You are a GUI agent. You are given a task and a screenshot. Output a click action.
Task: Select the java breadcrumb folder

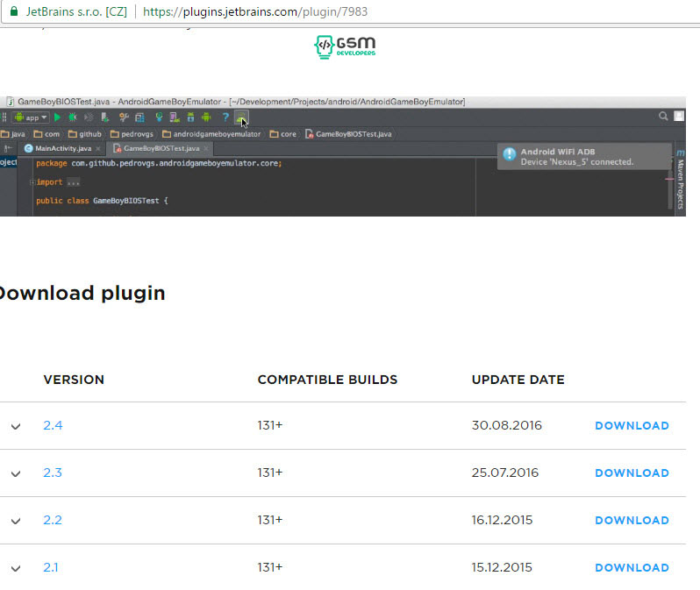click(x=13, y=134)
